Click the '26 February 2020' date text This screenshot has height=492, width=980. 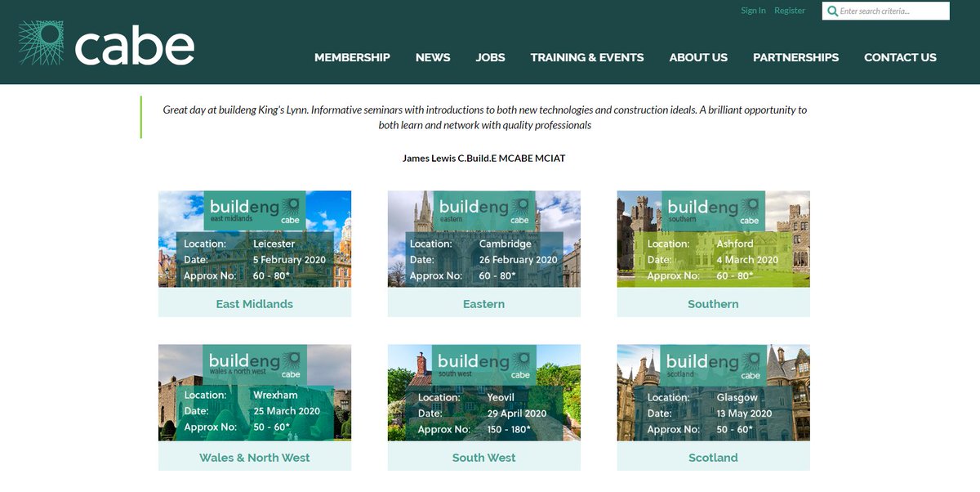coord(518,260)
